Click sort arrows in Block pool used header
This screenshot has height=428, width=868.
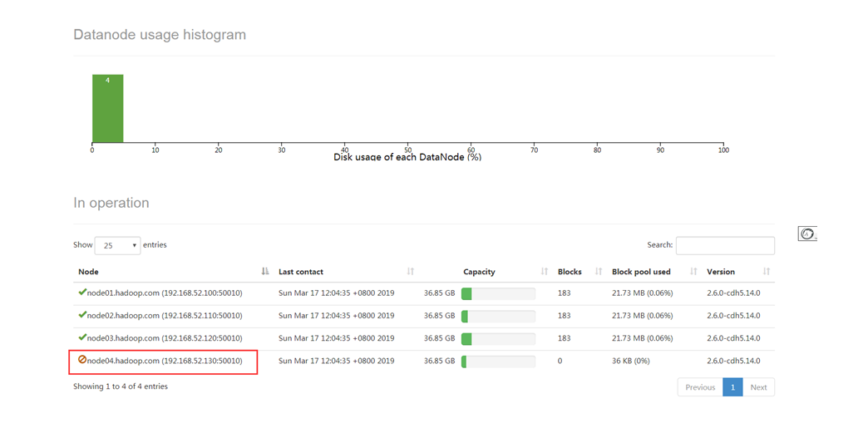click(x=693, y=271)
